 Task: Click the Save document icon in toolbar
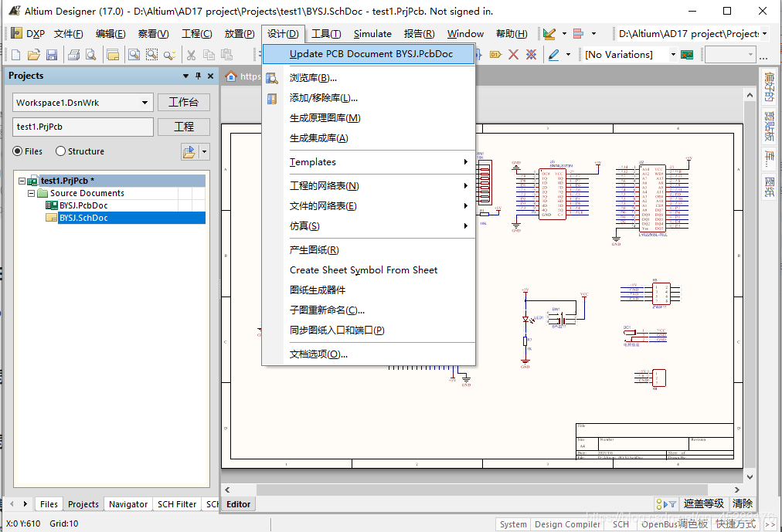click(52, 55)
